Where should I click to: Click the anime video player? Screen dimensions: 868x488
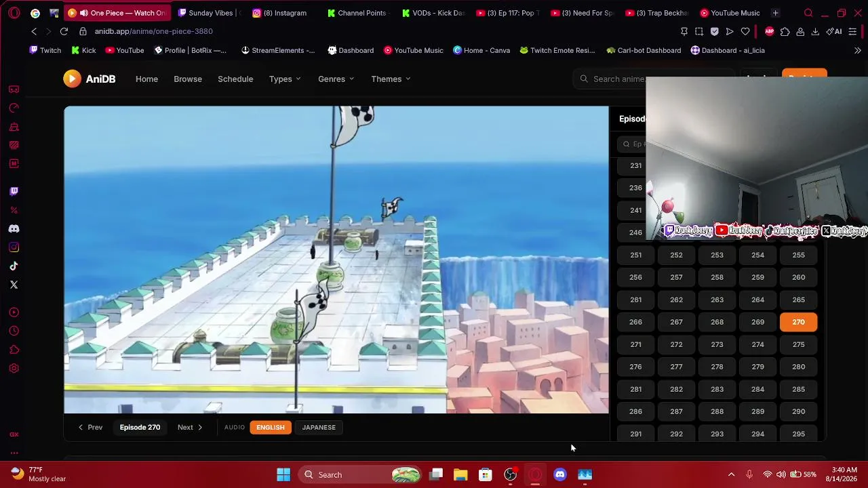336,260
